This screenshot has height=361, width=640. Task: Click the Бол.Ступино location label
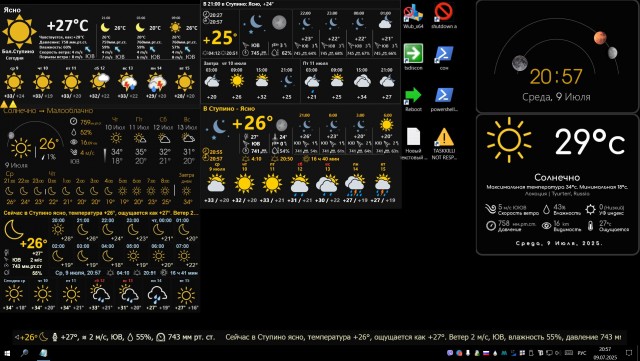[18, 52]
